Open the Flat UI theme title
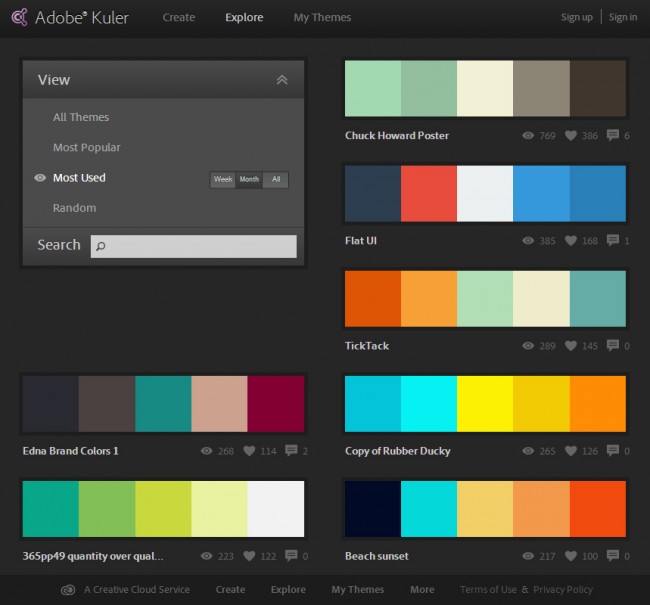 click(361, 241)
